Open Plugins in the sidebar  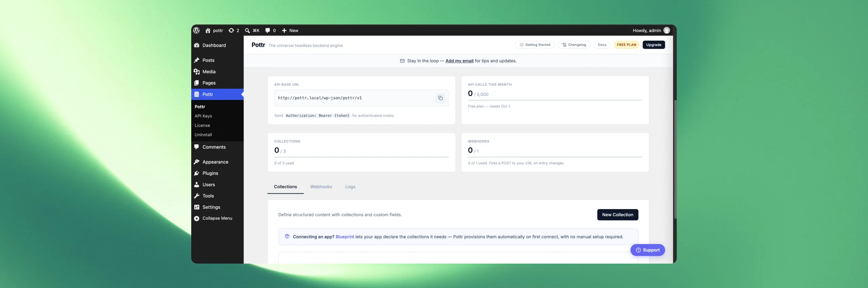click(217, 173)
